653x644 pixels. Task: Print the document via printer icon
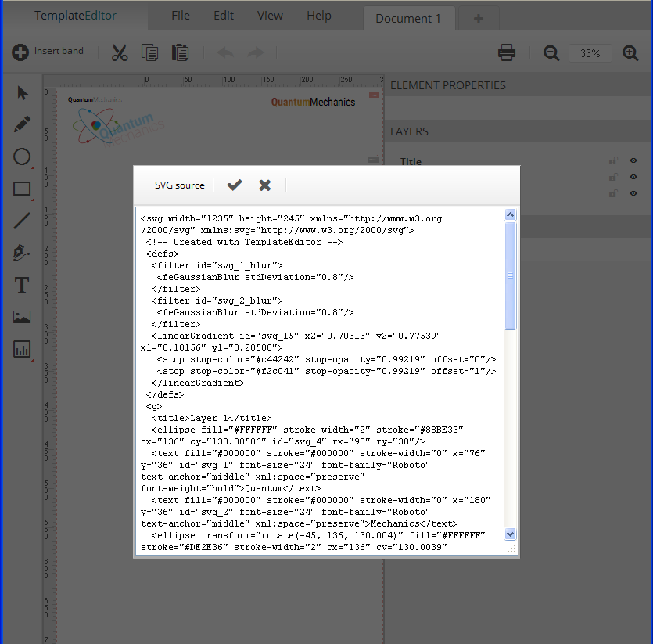(x=507, y=53)
